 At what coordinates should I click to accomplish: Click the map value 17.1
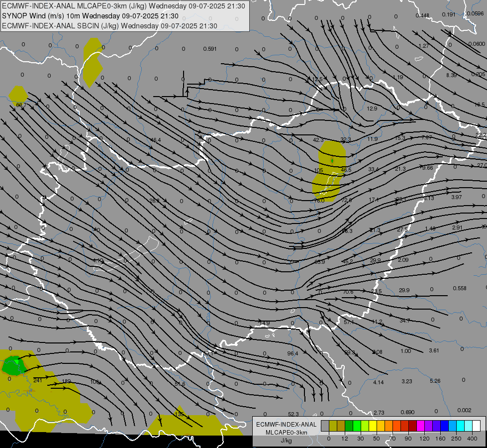(x=374, y=200)
